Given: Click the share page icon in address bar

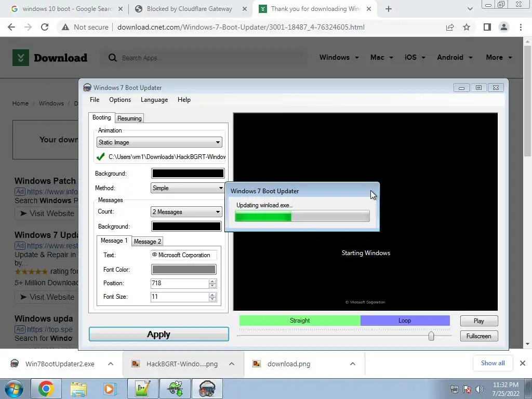Looking at the screenshot, I should 450,27.
